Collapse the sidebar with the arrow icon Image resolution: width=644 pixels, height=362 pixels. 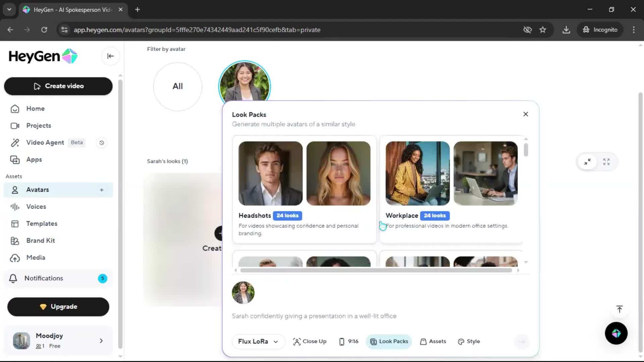[x=110, y=56]
